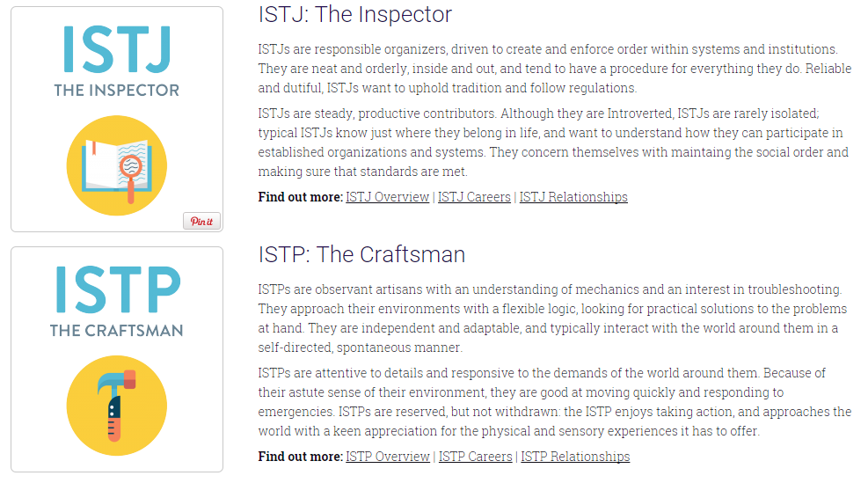Click the hammer Craftsman icon

(x=117, y=406)
